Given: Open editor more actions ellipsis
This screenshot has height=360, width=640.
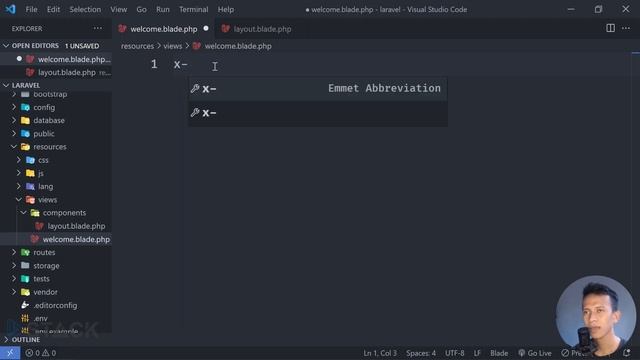Looking at the screenshot, I should tap(626, 28).
